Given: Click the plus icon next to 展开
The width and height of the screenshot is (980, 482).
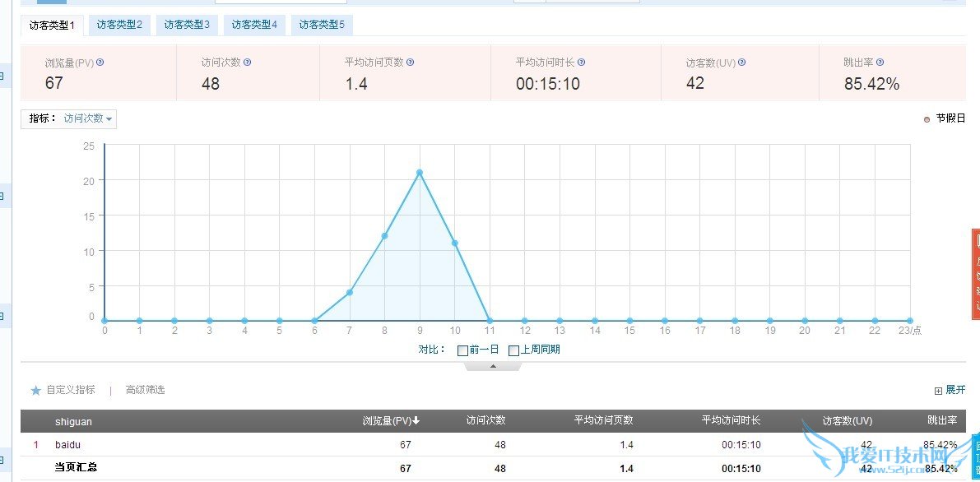Looking at the screenshot, I should (x=938, y=391).
